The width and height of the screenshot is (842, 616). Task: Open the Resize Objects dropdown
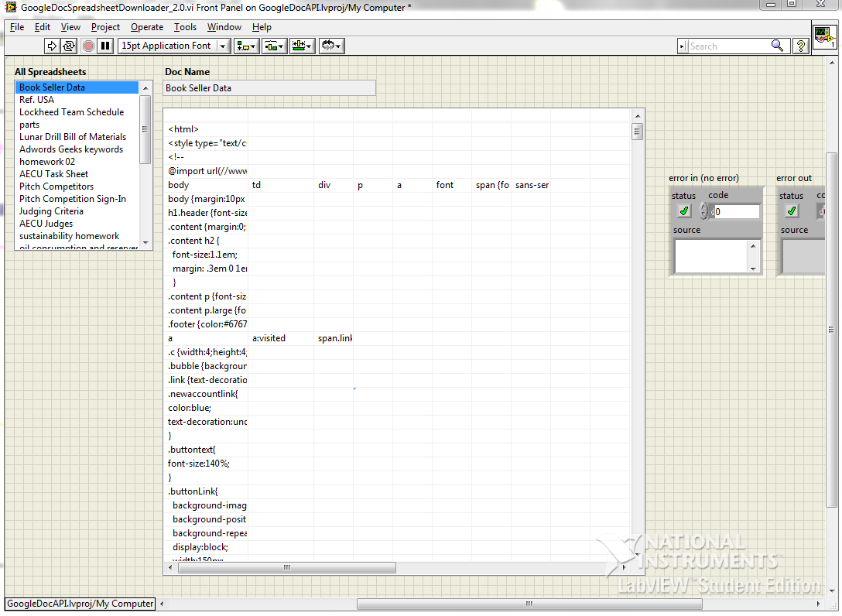302,46
